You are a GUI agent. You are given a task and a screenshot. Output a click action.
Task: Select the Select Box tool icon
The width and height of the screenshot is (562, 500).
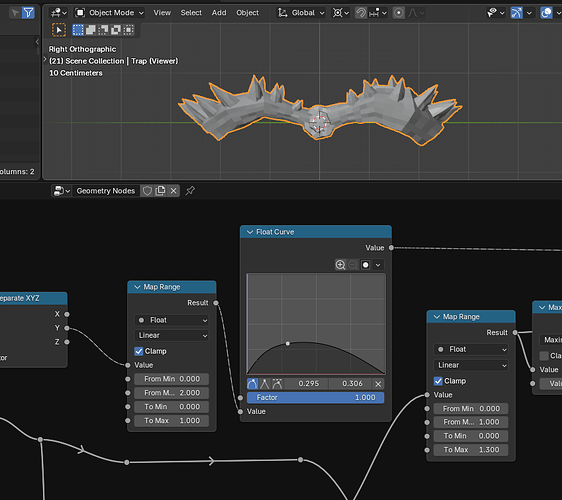59,30
